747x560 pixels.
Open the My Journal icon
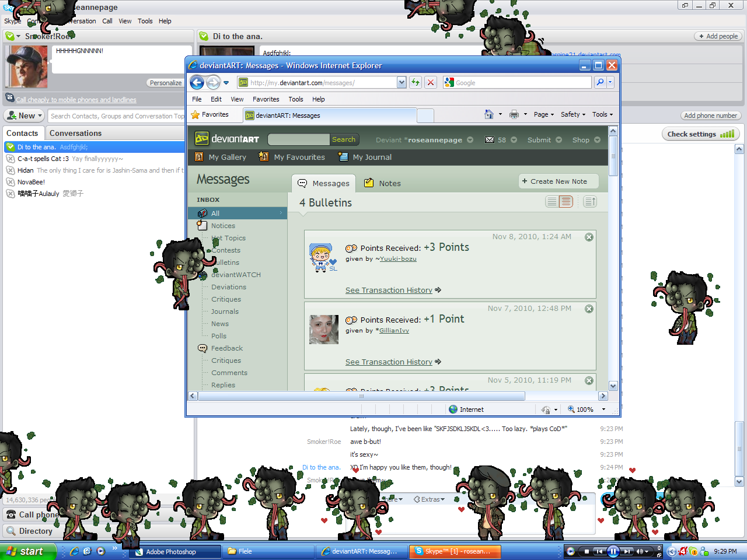tap(343, 156)
